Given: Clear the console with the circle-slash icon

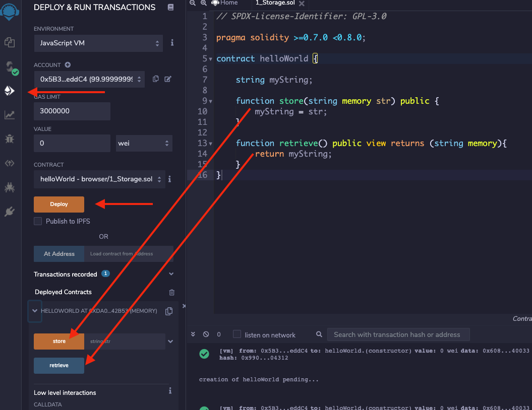Looking at the screenshot, I should point(206,334).
